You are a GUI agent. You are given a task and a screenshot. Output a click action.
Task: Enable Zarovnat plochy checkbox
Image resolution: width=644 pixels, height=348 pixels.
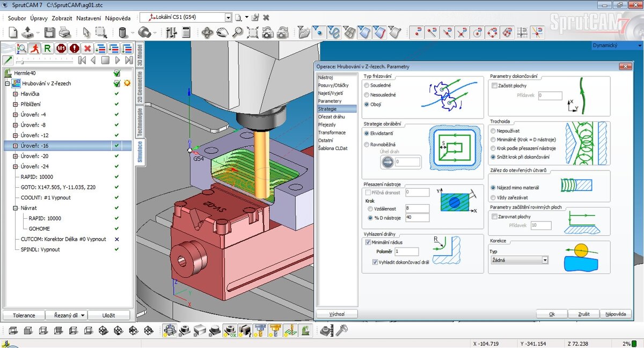[x=495, y=216]
